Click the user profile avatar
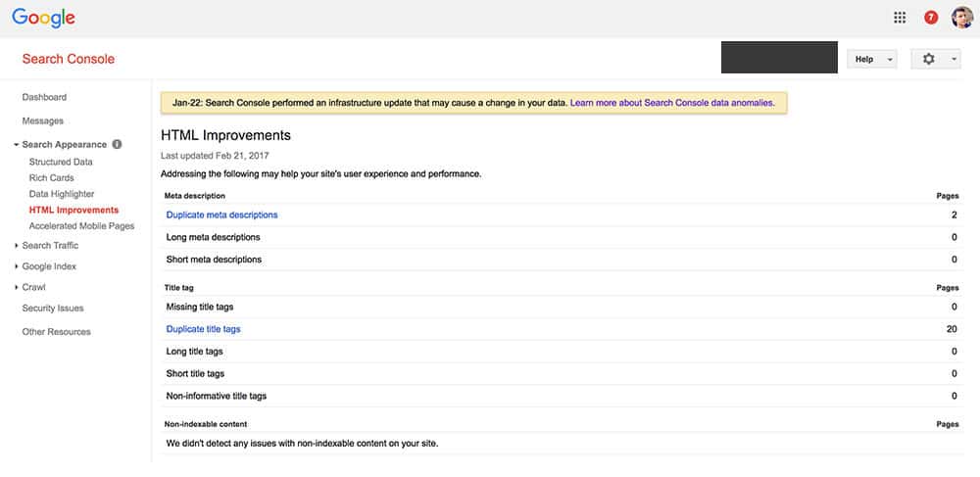Image resolution: width=980 pixels, height=477 pixels. 962,18
